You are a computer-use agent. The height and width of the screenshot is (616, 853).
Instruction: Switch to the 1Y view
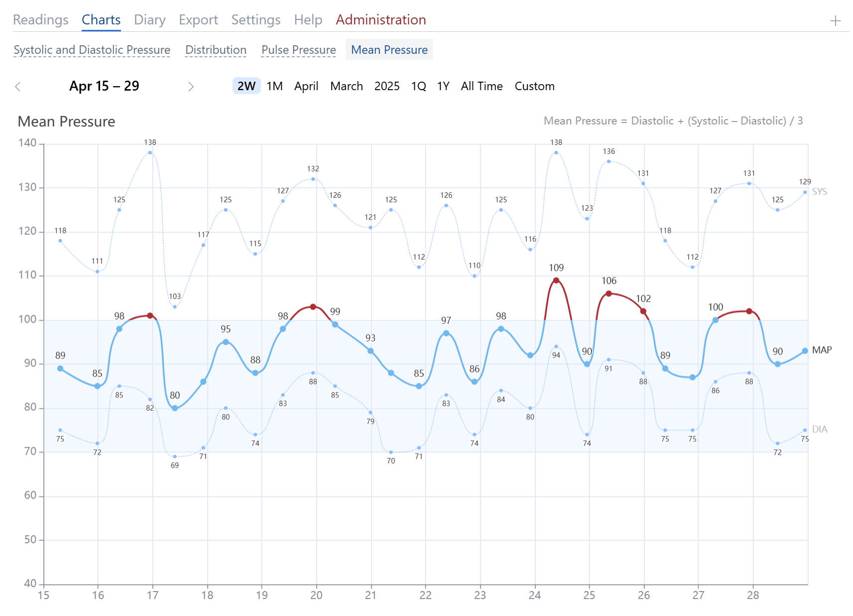coord(442,86)
